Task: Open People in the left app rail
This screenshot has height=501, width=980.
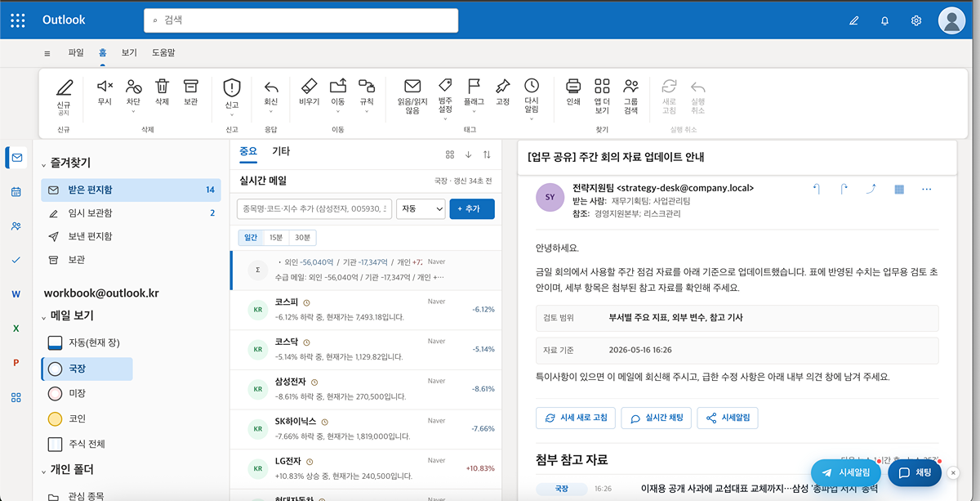Action: click(16, 226)
